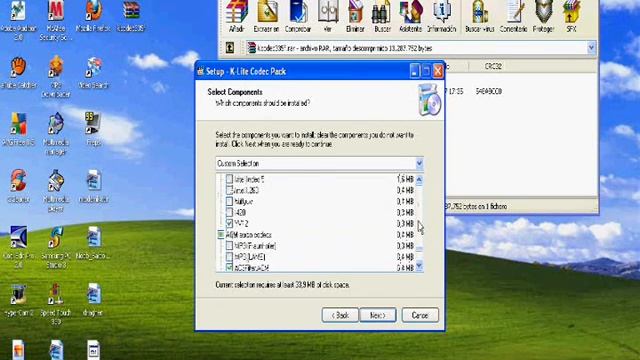Close the K-Lite Setup window

coord(438,71)
